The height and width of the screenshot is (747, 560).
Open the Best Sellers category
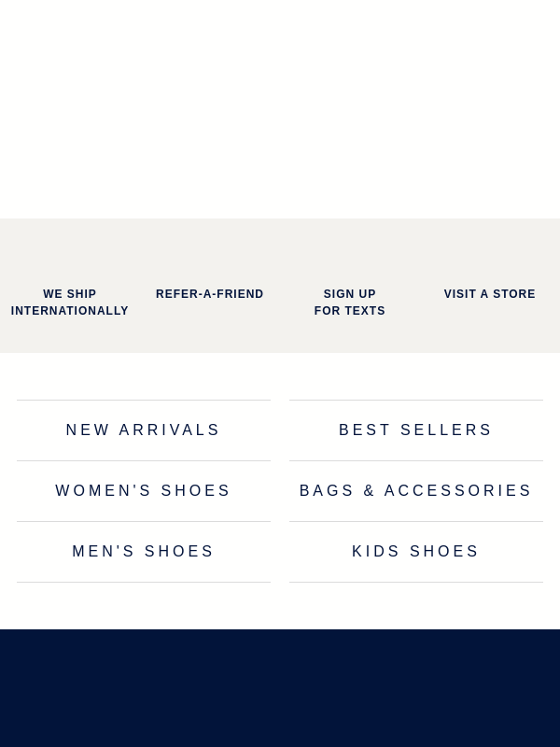tap(416, 430)
